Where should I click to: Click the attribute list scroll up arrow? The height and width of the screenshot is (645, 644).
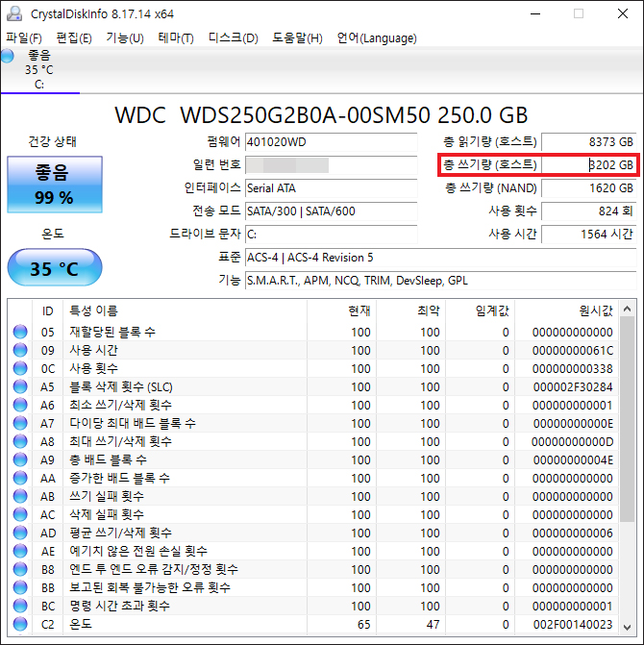click(627, 309)
